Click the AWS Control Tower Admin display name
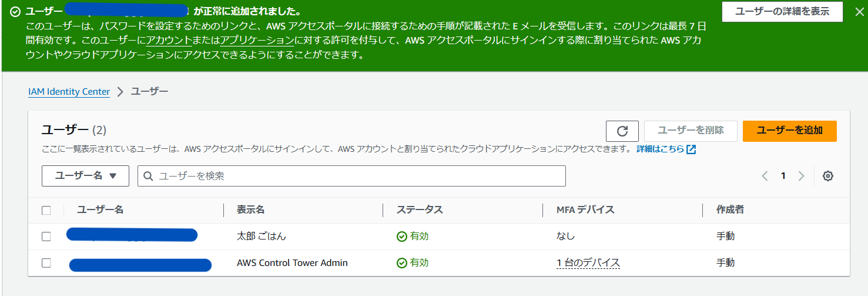 292,263
